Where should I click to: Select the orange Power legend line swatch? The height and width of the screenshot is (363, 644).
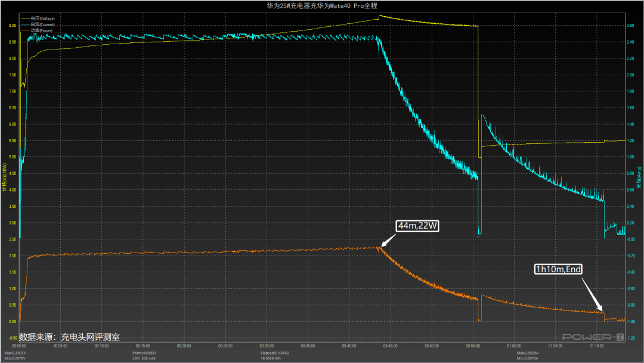point(25,30)
